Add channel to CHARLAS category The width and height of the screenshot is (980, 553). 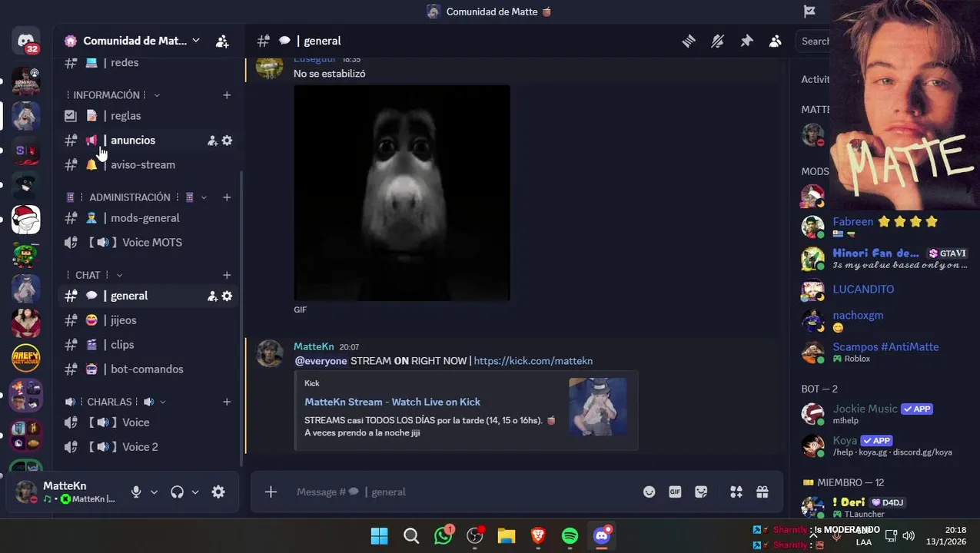point(227,402)
